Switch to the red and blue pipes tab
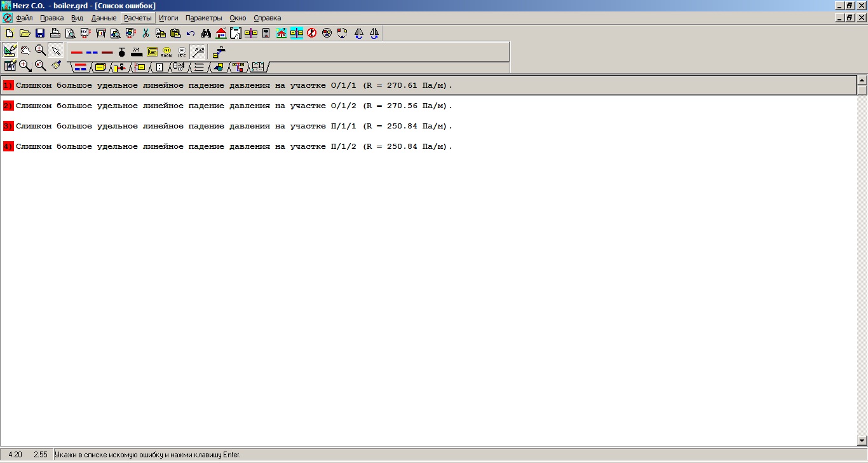Image resolution: width=868 pixels, height=463 pixels. point(80,67)
